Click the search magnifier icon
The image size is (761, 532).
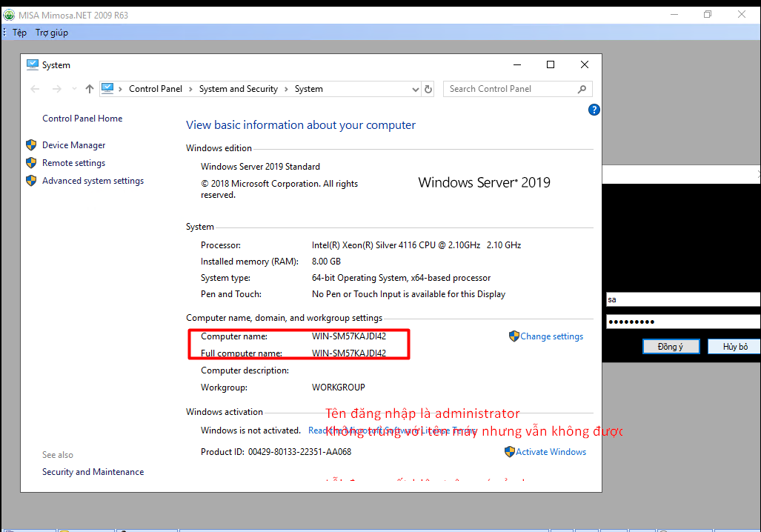[582, 89]
